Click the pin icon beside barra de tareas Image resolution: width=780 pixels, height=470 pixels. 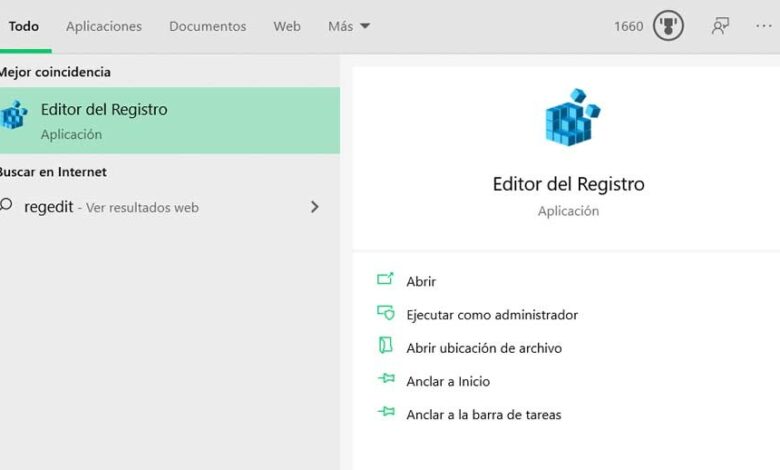coord(386,412)
